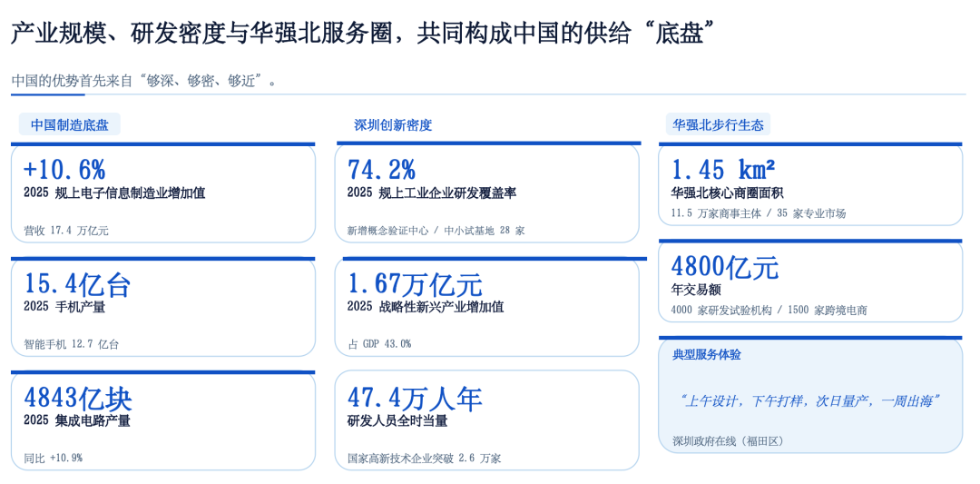Click "2025 规上电子信息制造业增加值" label
This screenshot has width=980, height=484.
click(x=114, y=193)
